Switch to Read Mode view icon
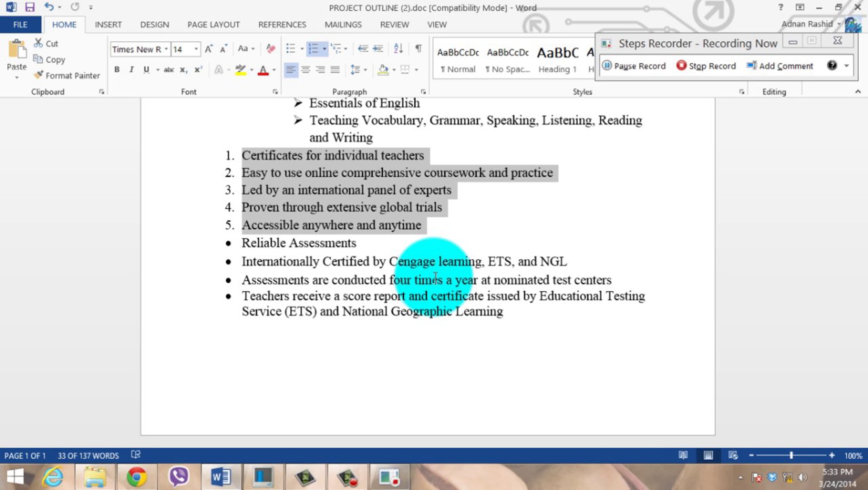Viewport: 868px width, 490px height. [x=683, y=455]
